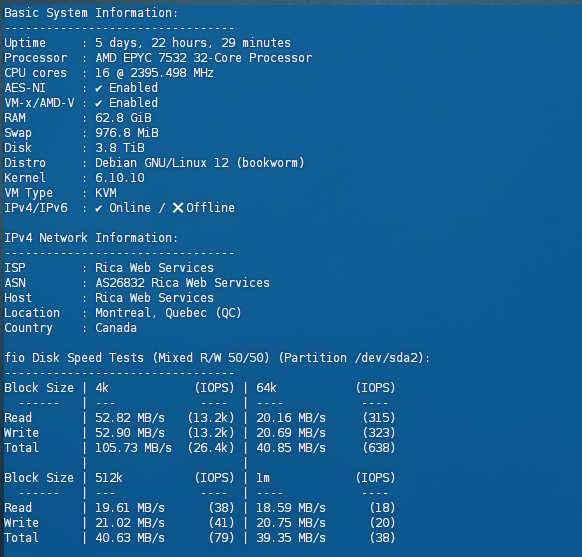Click country value 'Canada'
This screenshot has height=557, width=582.
(116, 328)
